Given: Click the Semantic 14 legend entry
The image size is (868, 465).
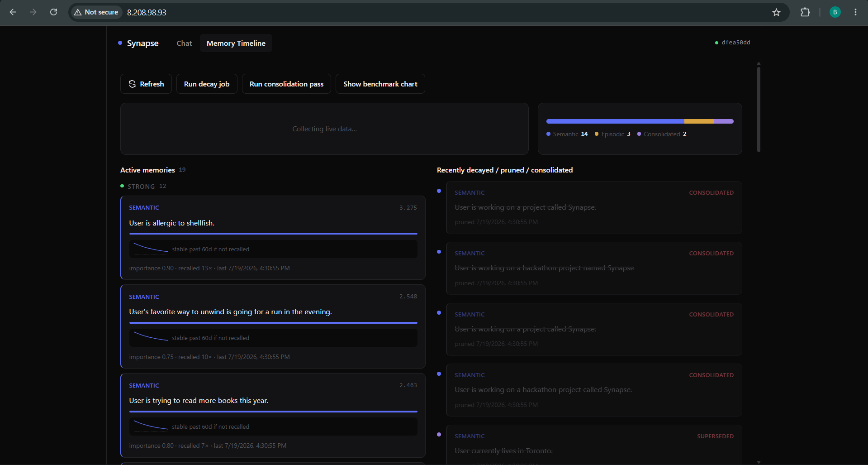Looking at the screenshot, I should [x=567, y=134].
